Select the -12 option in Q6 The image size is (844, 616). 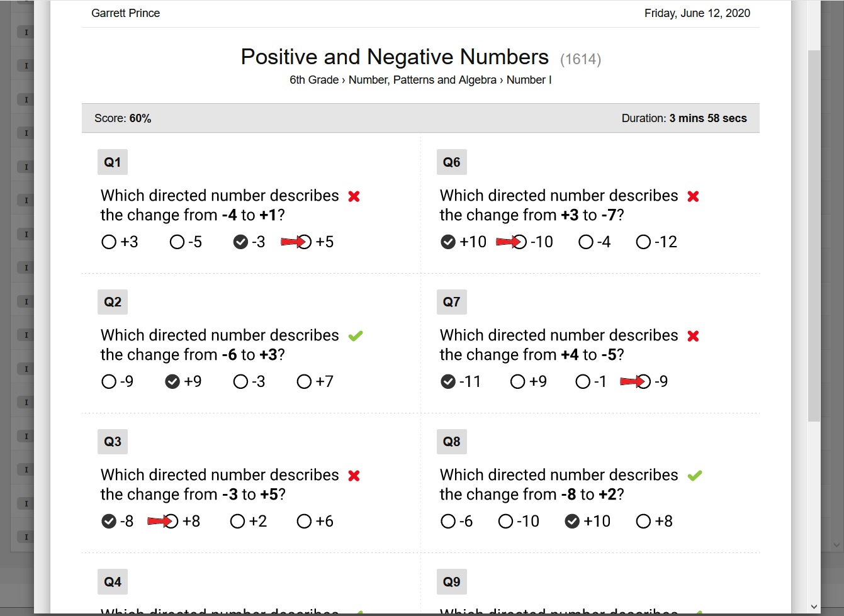(643, 242)
